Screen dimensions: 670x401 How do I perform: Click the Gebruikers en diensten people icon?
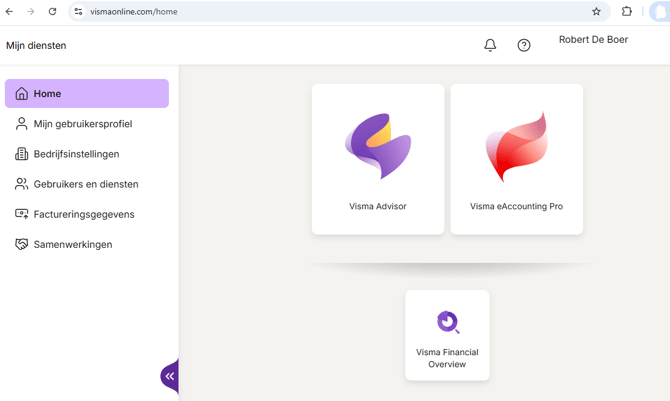pyautogui.click(x=21, y=184)
